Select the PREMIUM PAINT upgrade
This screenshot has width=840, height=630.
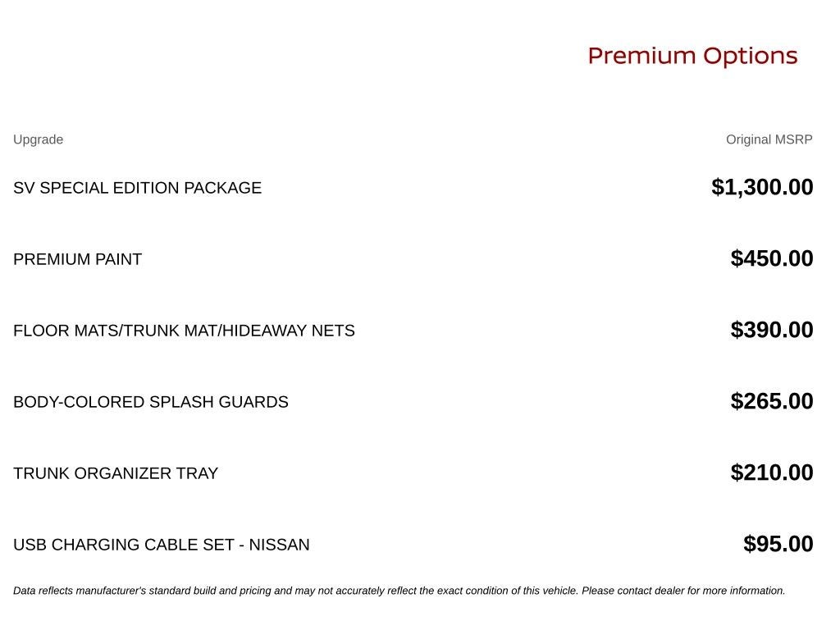(x=78, y=259)
